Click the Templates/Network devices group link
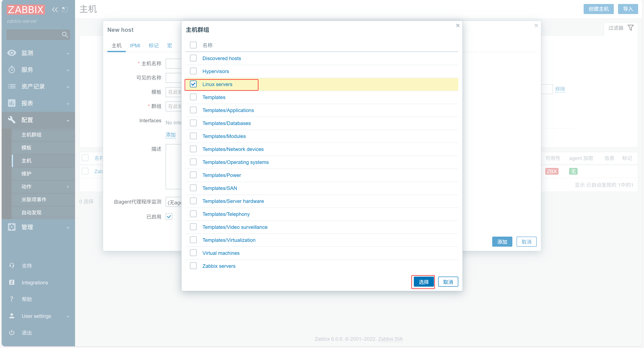The width and height of the screenshot is (644, 348). 233,149
